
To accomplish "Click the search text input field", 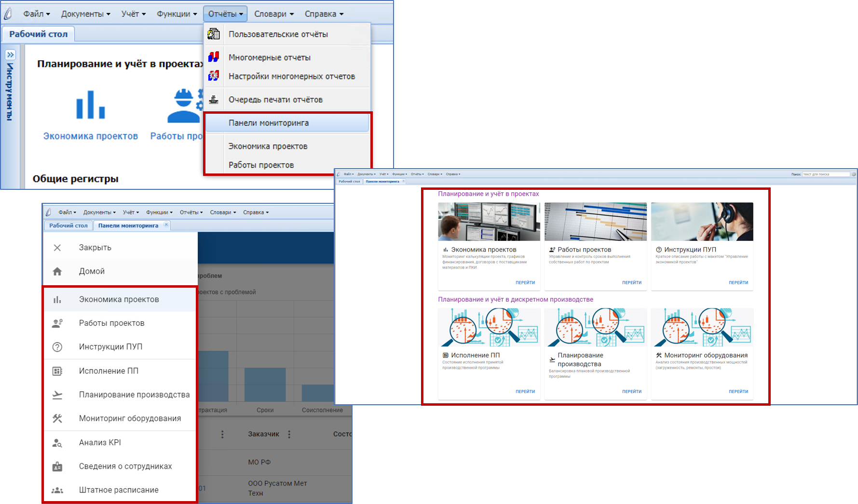I will click(825, 174).
